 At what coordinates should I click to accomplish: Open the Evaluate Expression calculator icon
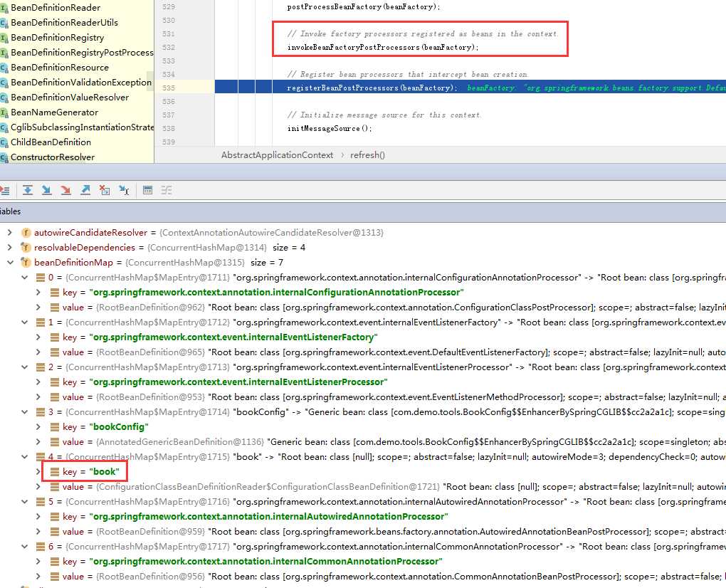[x=148, y=190]
